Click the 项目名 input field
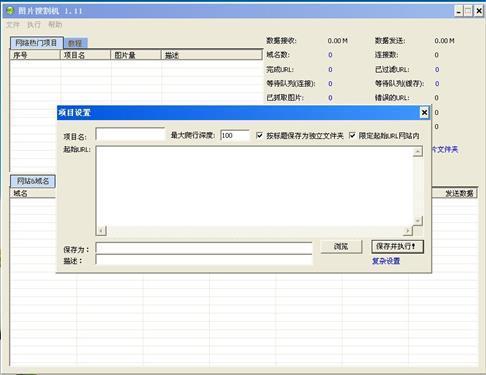486x375 pixels. pos(130,134)
